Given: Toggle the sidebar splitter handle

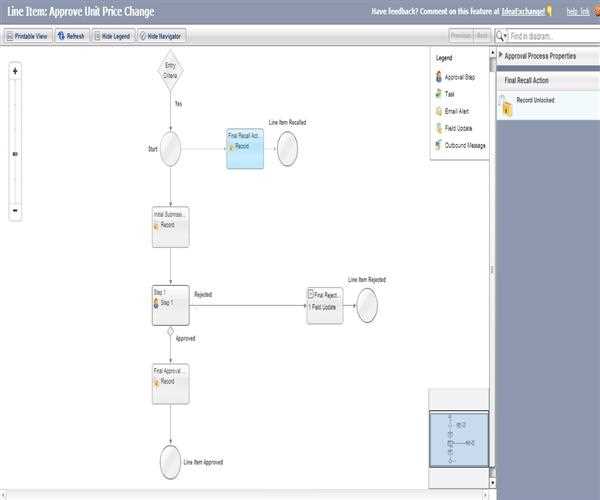Looking at the screenshot, I should [492, 270].
